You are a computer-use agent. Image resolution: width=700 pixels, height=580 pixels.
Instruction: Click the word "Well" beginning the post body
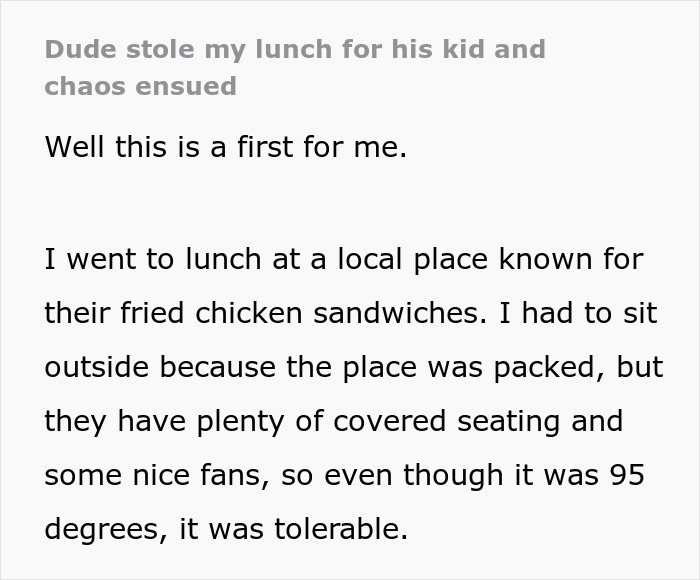click(x=75, y=147)
